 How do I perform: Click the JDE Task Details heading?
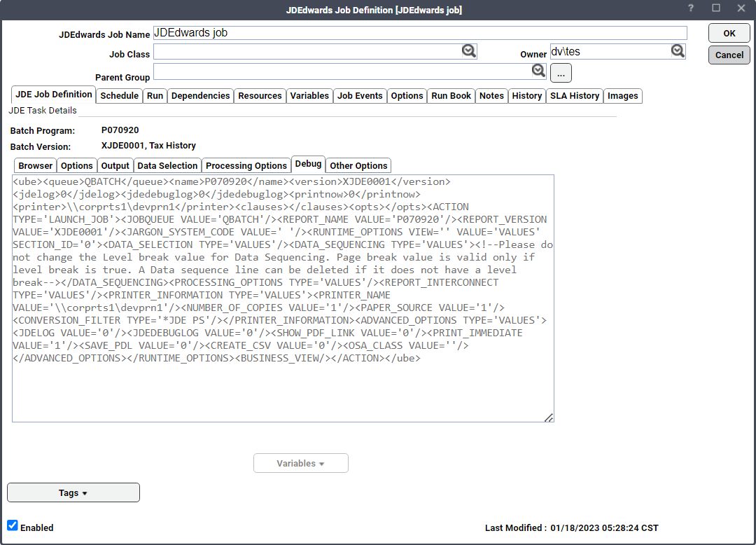click(43, 111)
